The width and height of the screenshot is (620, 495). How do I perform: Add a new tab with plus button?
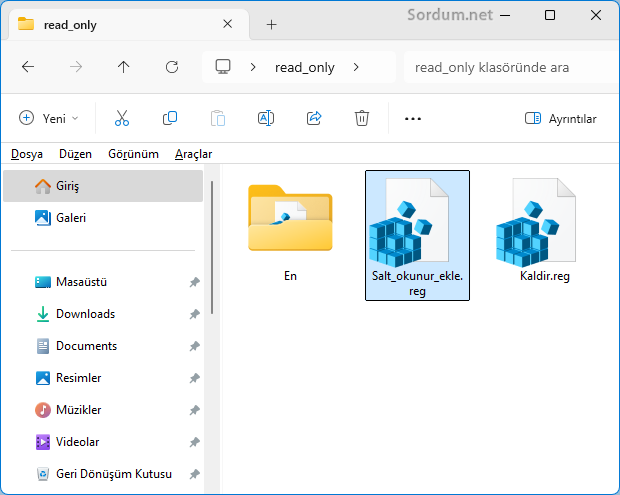coord(271,24)
